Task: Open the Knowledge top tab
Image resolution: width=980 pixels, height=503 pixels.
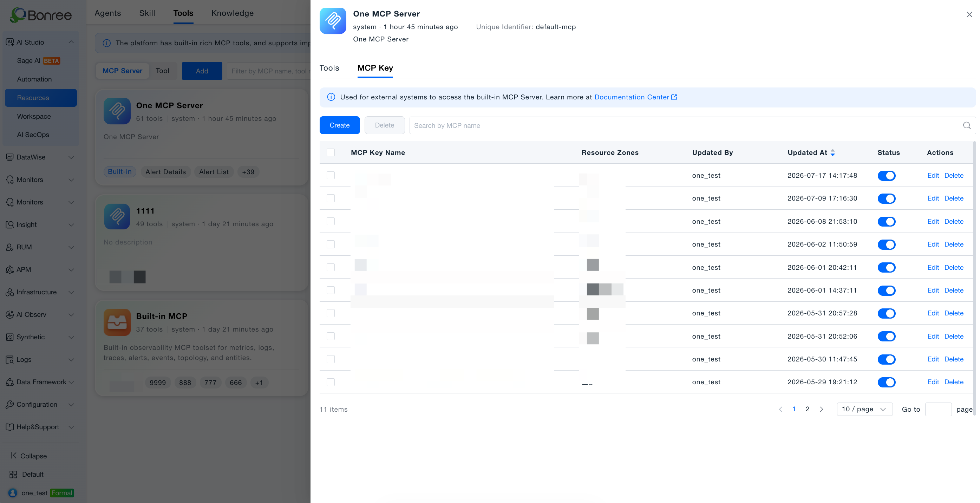Action: pos(233,13)
